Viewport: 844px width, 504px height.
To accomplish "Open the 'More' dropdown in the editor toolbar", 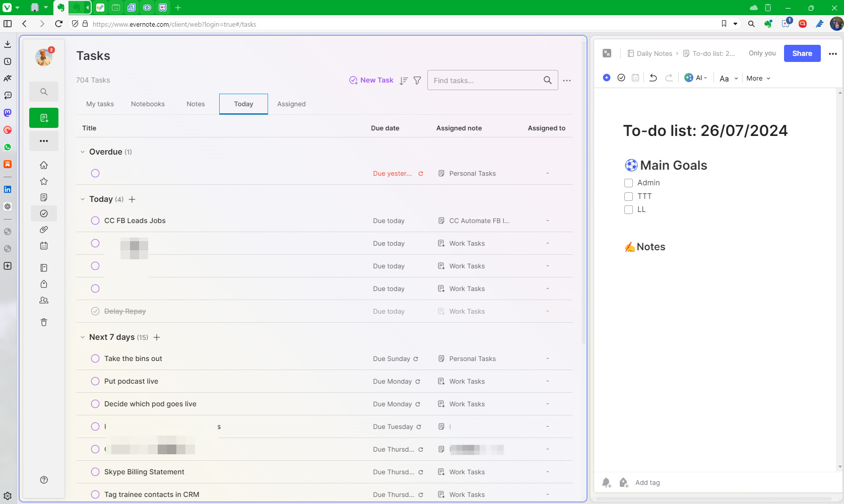I will click(758, 78).
